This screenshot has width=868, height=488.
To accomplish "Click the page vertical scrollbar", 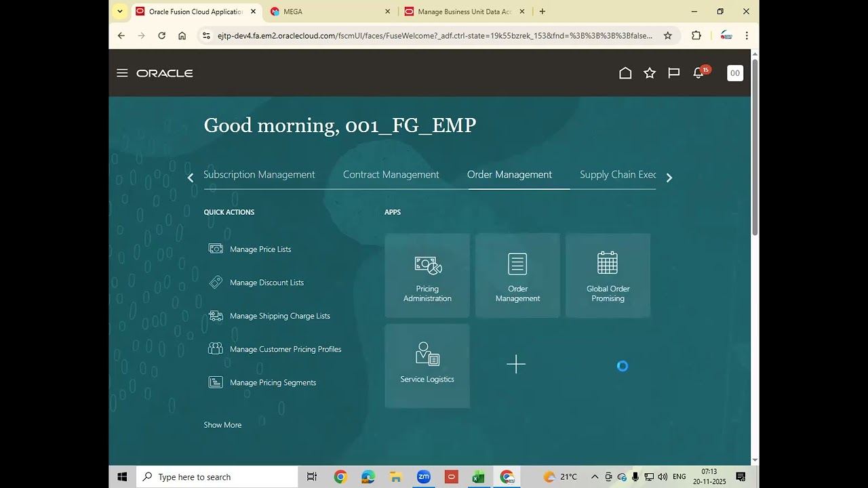I will coord(755,147).
